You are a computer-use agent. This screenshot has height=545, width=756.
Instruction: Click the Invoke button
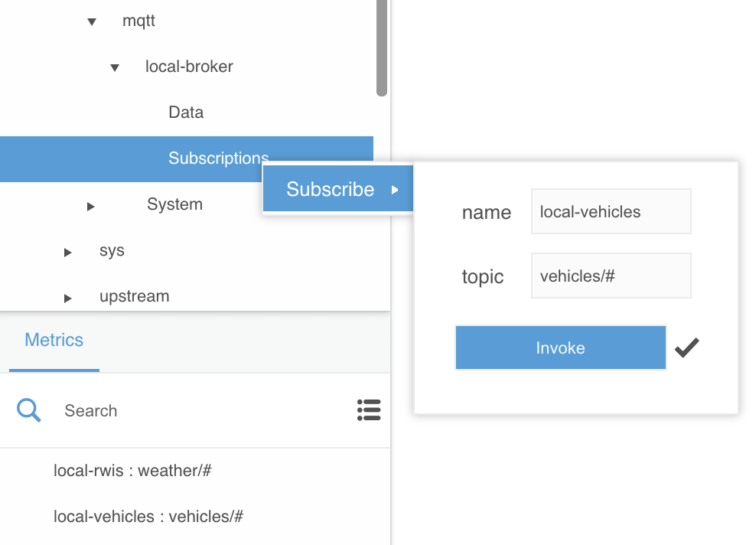(x=561, y=348)
